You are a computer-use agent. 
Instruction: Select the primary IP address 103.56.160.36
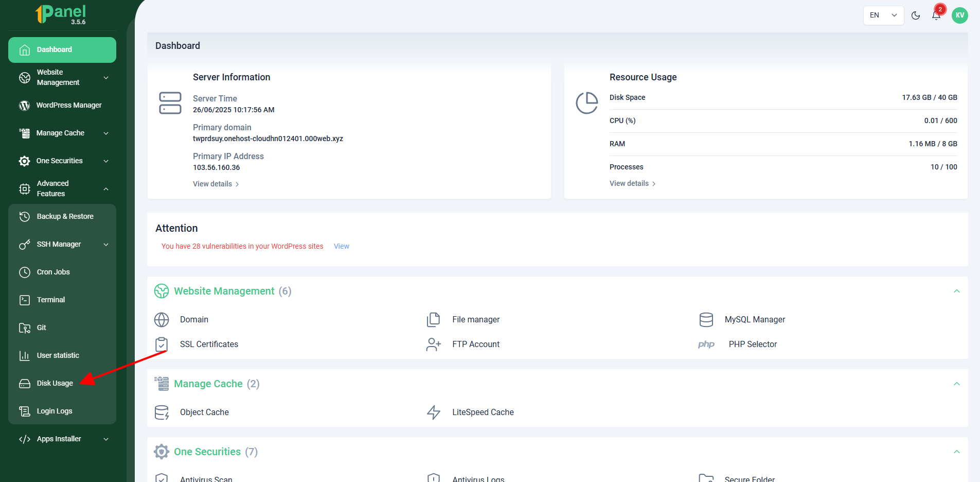coord(217,168)
